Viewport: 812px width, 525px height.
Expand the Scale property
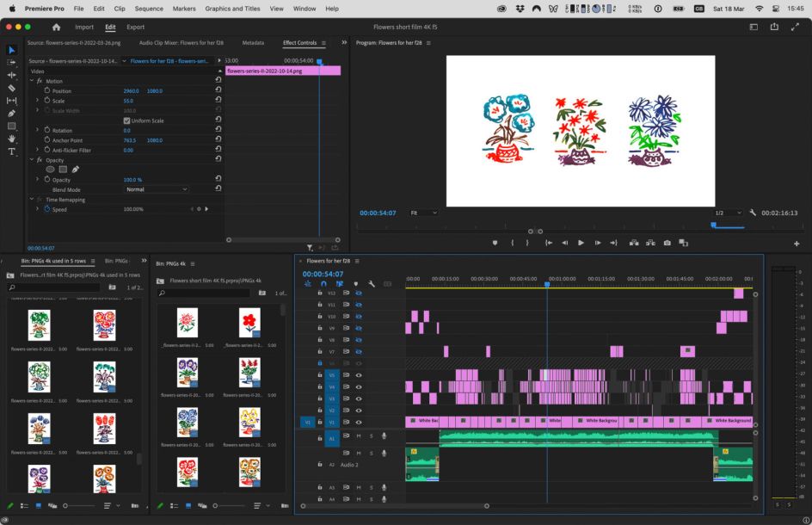coord(37,101)
